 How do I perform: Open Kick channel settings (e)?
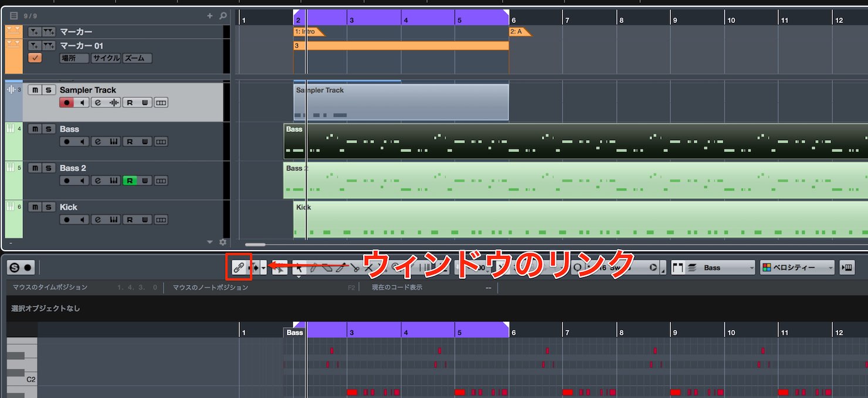98,220
